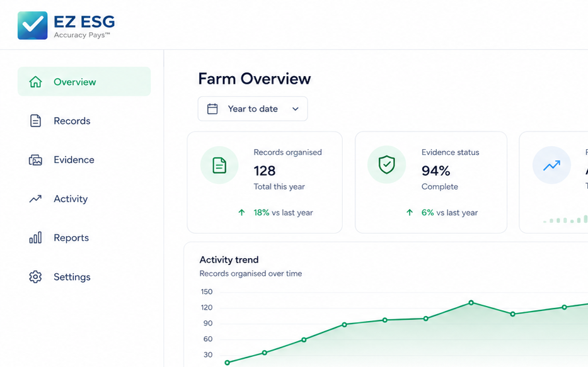Click the 'Accuracy Pays' tagline

tap(82, 35)
